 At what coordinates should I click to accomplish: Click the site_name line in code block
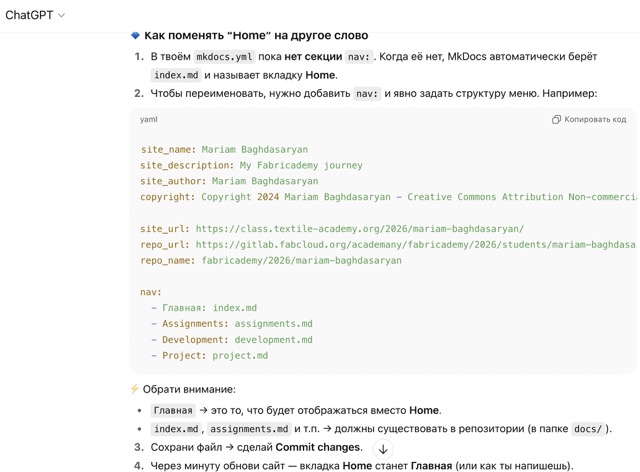click(224, 150)
